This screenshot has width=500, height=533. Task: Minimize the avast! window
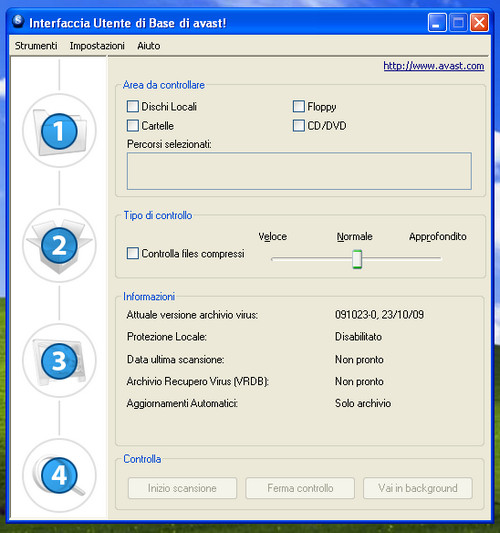tap(437, 23)
